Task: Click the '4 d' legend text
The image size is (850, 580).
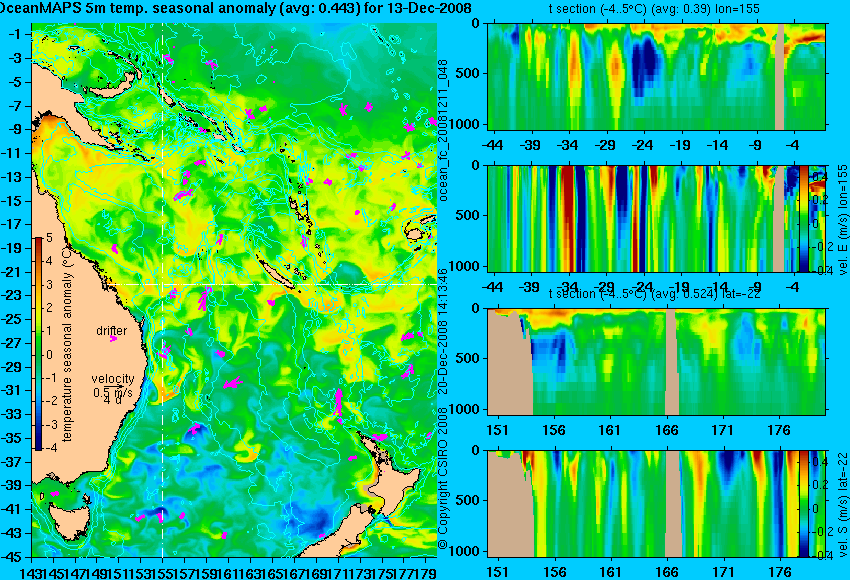Action: click(x=112, y=400)
